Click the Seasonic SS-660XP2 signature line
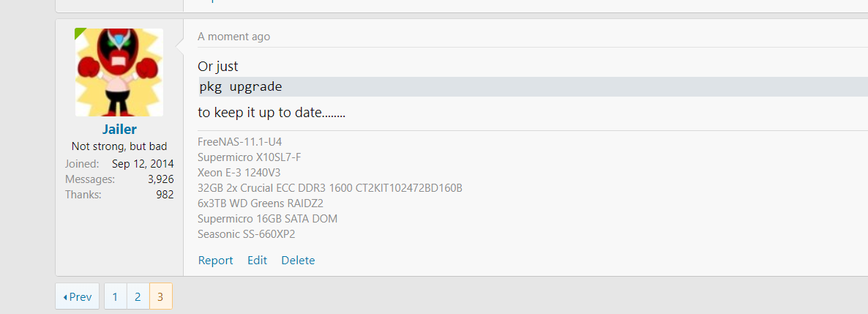Image resolution: width=868 pixels, height=314 pixels. [246, 234]
